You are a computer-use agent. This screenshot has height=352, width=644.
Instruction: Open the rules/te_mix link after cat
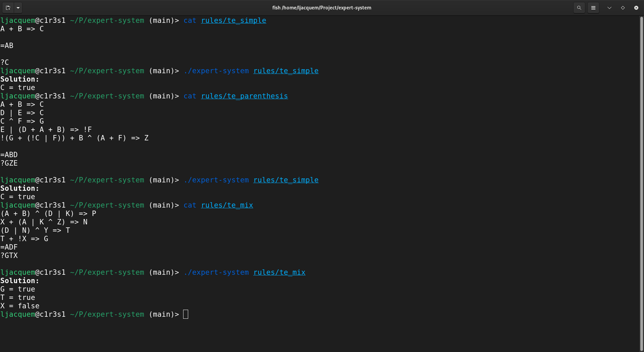point(227,205)
